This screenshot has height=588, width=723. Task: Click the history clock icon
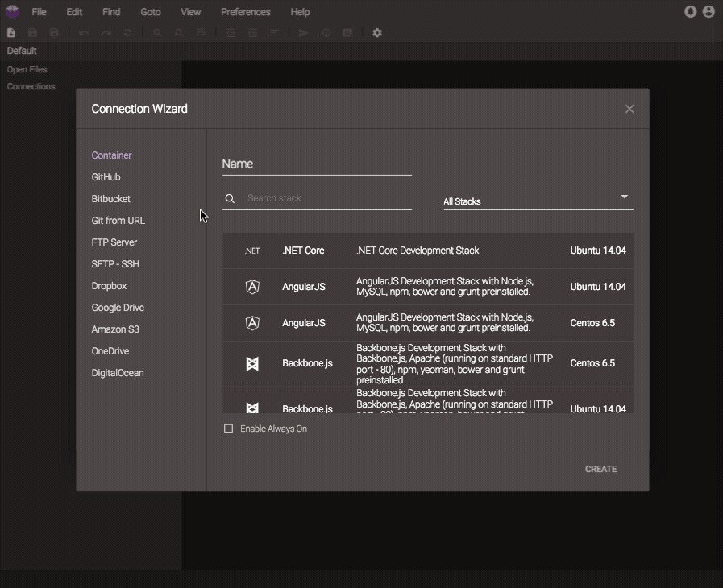coord(326,33)
